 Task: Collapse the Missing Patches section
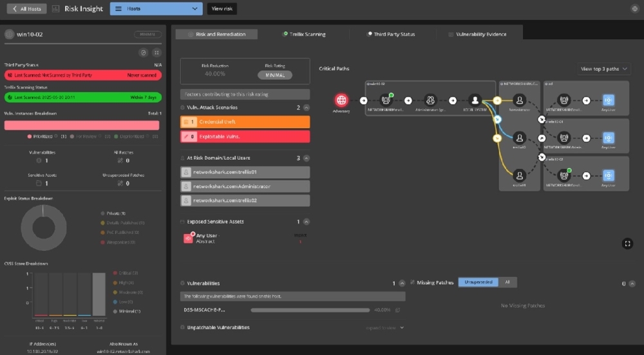pyautogui.click(x=632, y=283)
